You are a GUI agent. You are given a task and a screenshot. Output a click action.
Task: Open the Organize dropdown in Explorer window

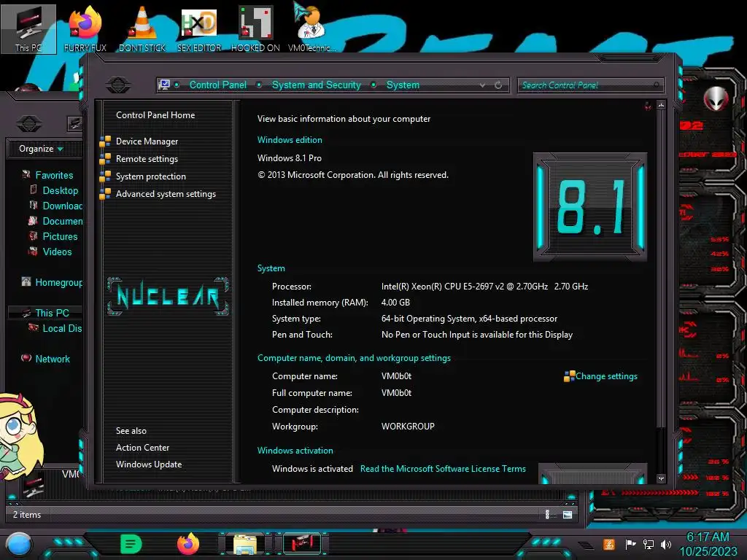pyautogui.click(x=41, y=149)
